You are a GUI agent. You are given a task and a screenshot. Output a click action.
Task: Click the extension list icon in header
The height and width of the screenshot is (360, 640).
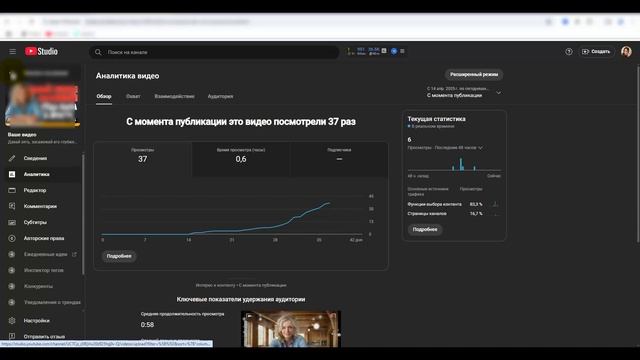[x=402, y=51]
